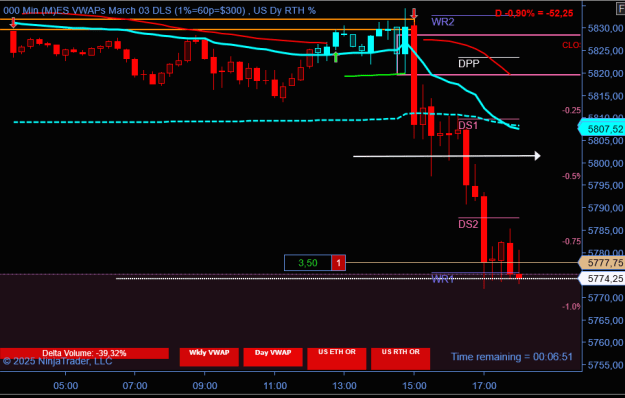The height and width of the screenshot is (398, 625).
Task: Click the DPP pivot label
Action: coord(469,64)
